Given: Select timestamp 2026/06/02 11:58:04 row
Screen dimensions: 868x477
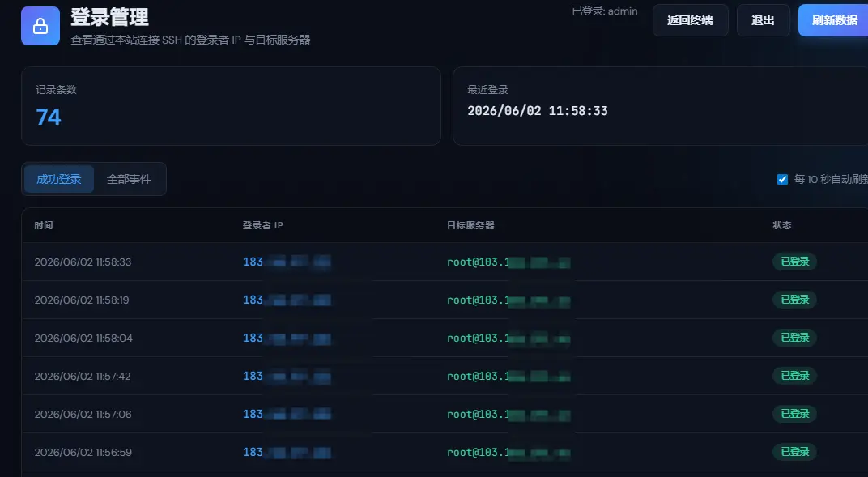Looking at the screenshot, I should (x=83, y=338).
